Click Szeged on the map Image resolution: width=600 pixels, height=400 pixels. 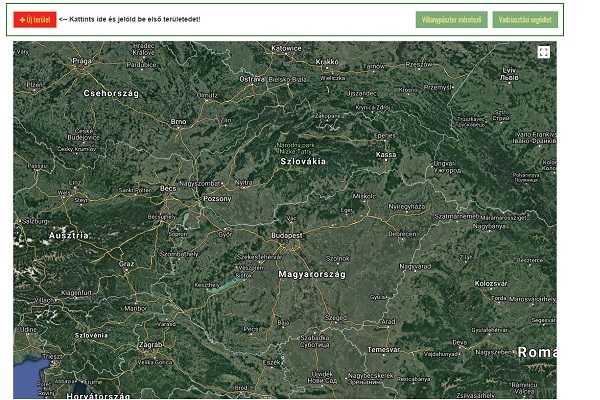pyautogui.click(x=335, y=319)
